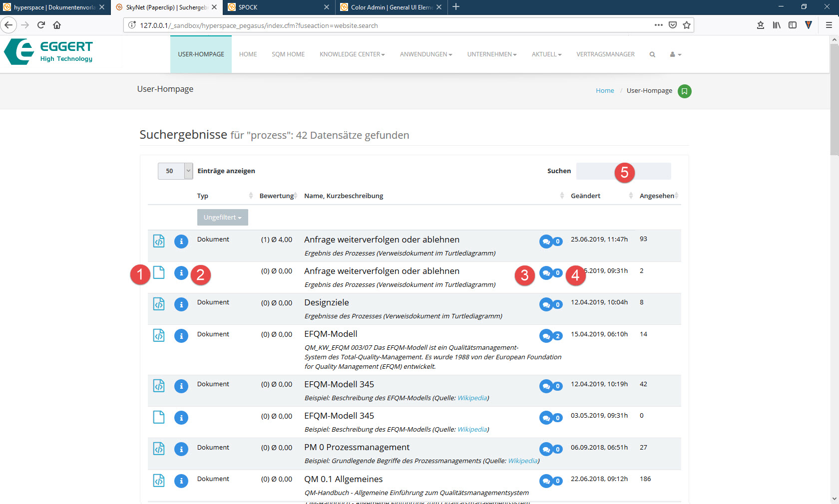Open Vertragsmanager from the navbar
The height and width of the screenshot is (504, 839).
click(x=605, y=54)
